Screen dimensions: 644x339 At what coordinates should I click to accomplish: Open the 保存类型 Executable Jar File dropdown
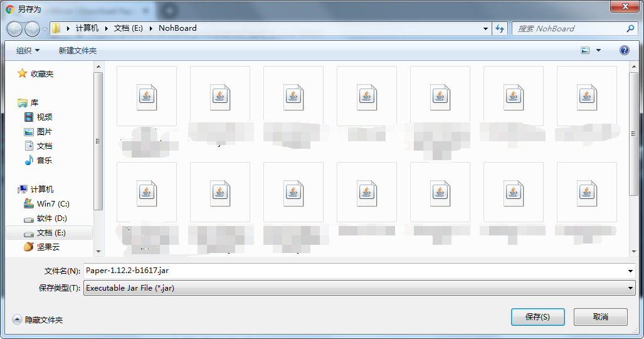(359, 288)
